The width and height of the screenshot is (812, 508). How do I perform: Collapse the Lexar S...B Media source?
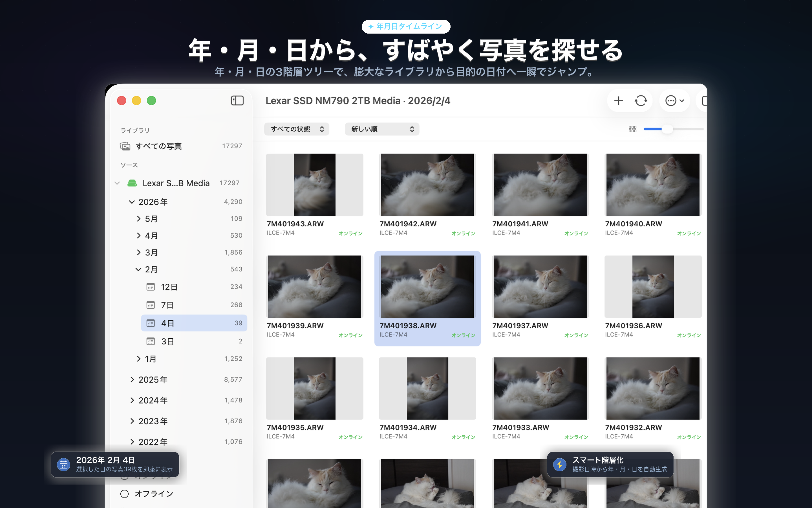click(x=117, y=183)
